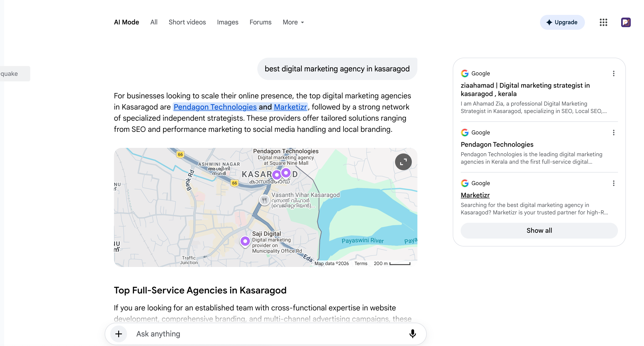Click the 'quake' chip in the sidebar
Screen dimensions: 644x346
[x=14, y=73]
